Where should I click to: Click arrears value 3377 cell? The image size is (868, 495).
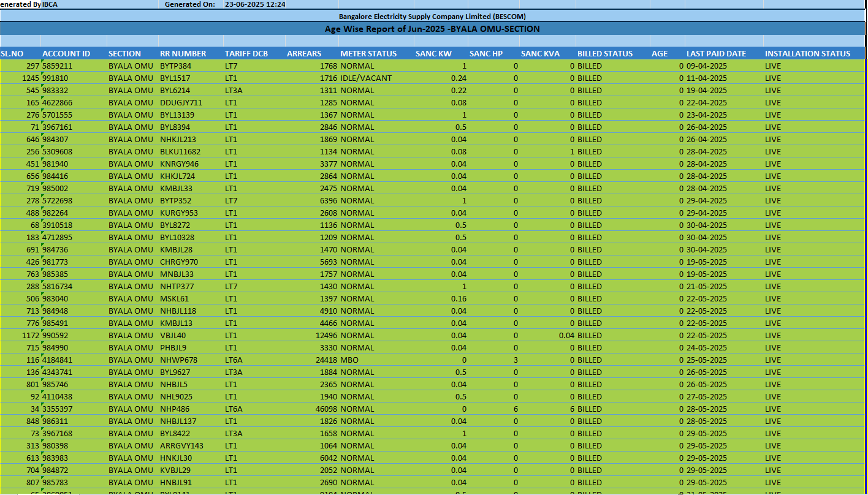coord(311,164)
